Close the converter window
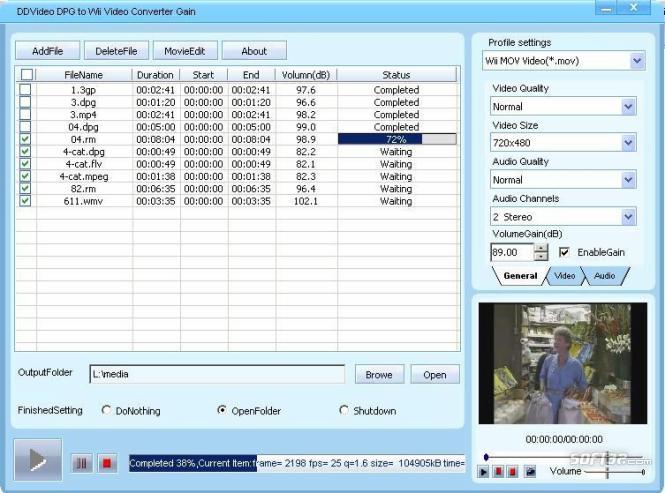Screen dimensions: 665x493 pos(634,8)
